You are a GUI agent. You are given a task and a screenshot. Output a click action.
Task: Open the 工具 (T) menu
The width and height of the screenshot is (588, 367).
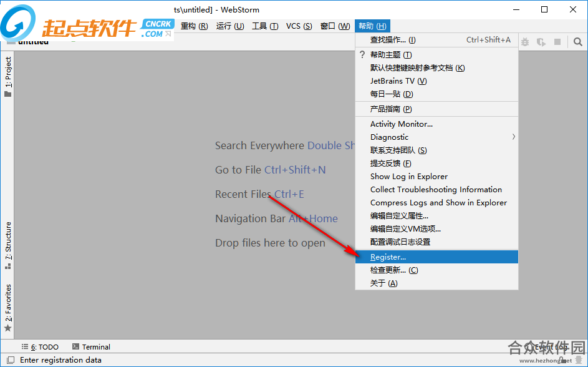[x=265, y=26]
